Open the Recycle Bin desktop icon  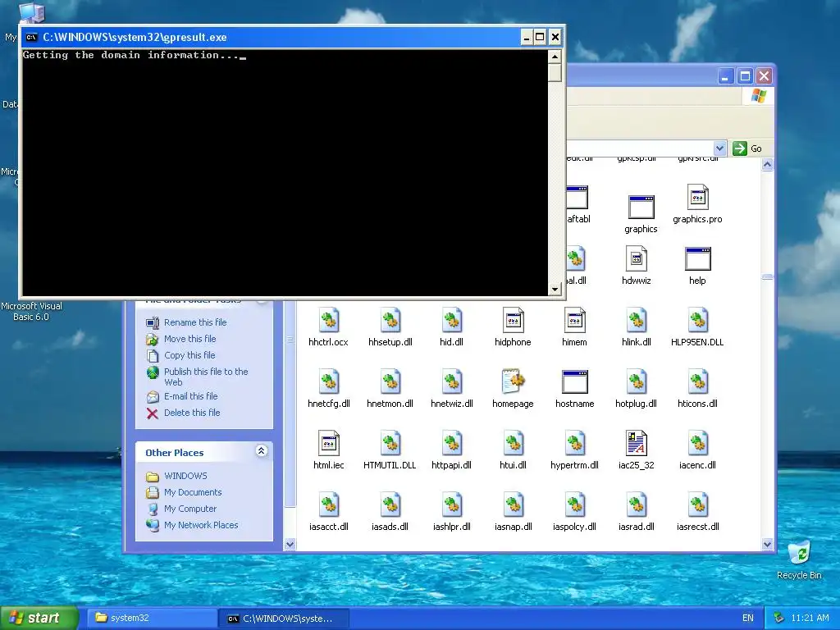click(x=799, y=554)
